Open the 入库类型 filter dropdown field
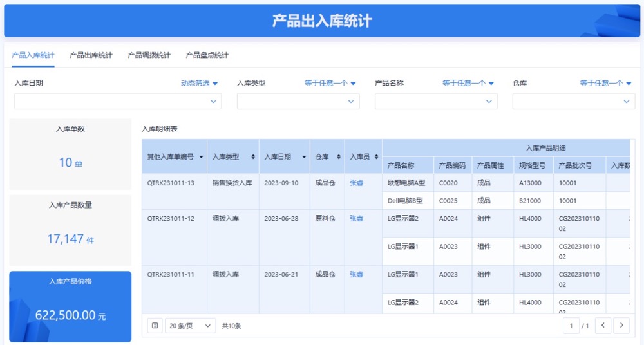This screenshot has height=345, width=644. pos(298,102)
